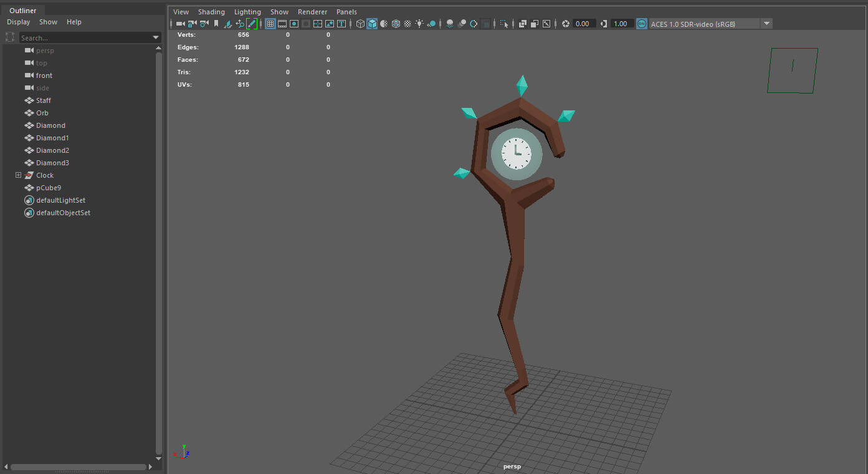Open the Outliner search filter dropdown
This screenshot has width=868, height=474.
156,37
